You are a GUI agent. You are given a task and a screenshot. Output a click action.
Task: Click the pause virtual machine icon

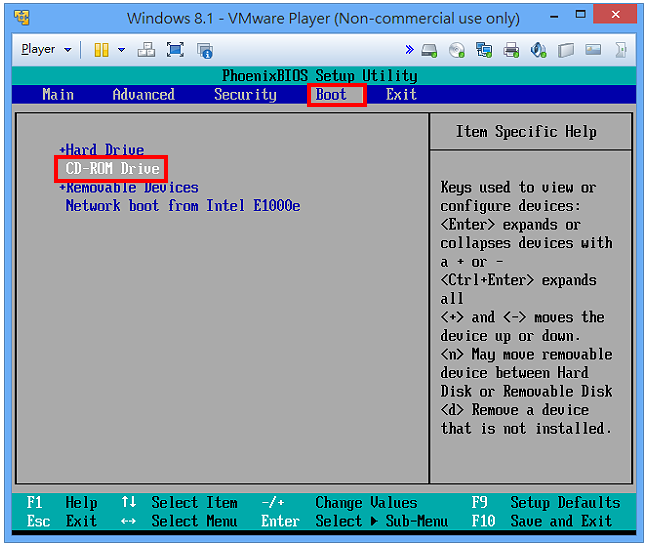coord(101,50)
